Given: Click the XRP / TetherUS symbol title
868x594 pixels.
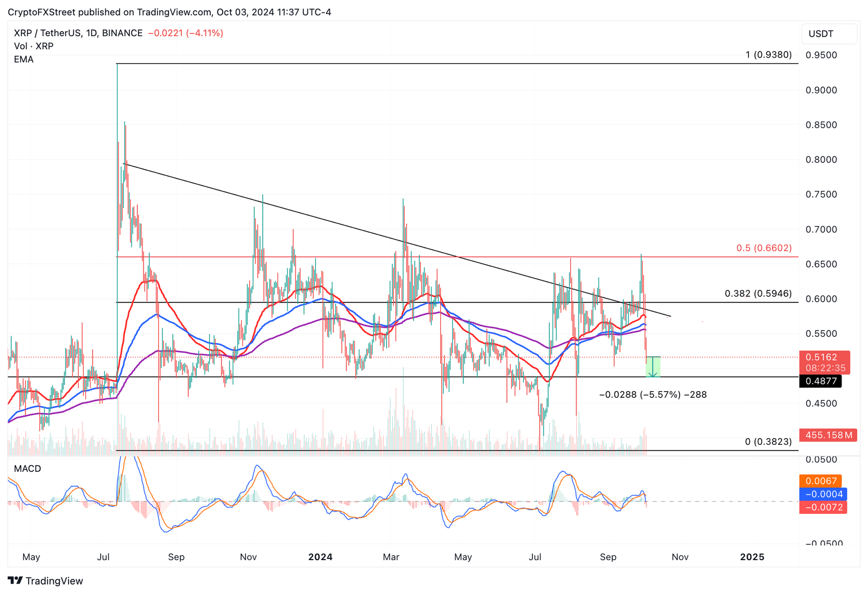Looking at the screenshot, I should 78,33.
